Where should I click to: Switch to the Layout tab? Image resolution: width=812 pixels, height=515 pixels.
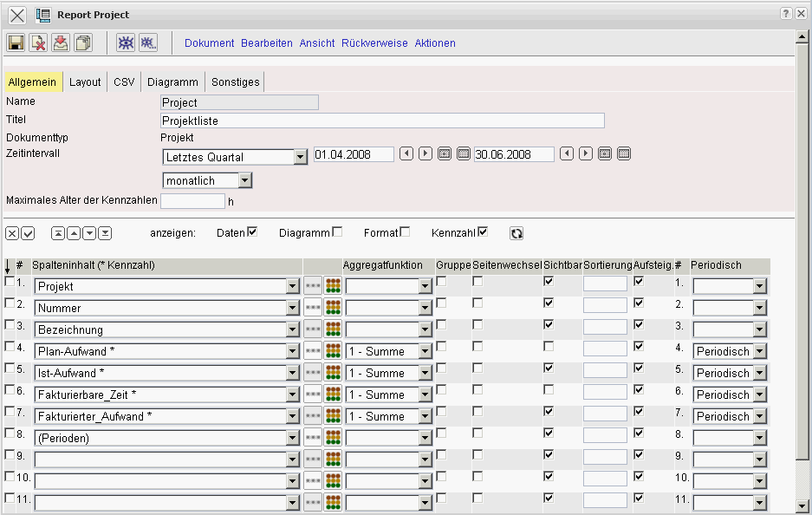click(85, 82)
